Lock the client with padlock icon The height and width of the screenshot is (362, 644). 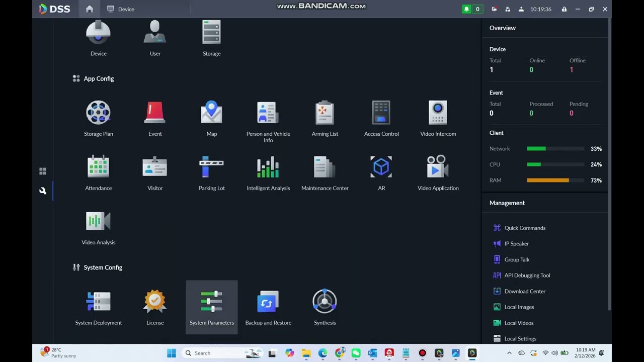click(x=564, y=9)
